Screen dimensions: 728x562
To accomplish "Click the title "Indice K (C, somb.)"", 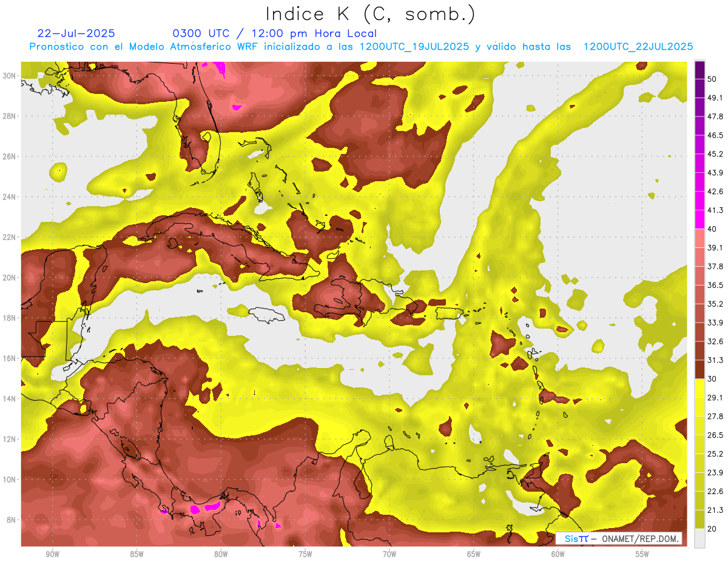I will (371, 14).
